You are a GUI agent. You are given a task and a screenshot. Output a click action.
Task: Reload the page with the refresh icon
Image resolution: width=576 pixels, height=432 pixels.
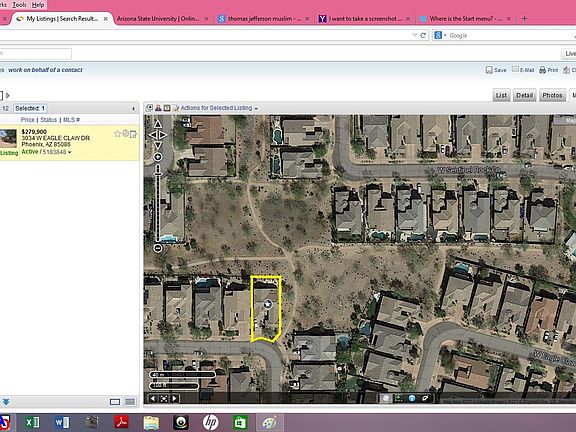pos(423,35)
